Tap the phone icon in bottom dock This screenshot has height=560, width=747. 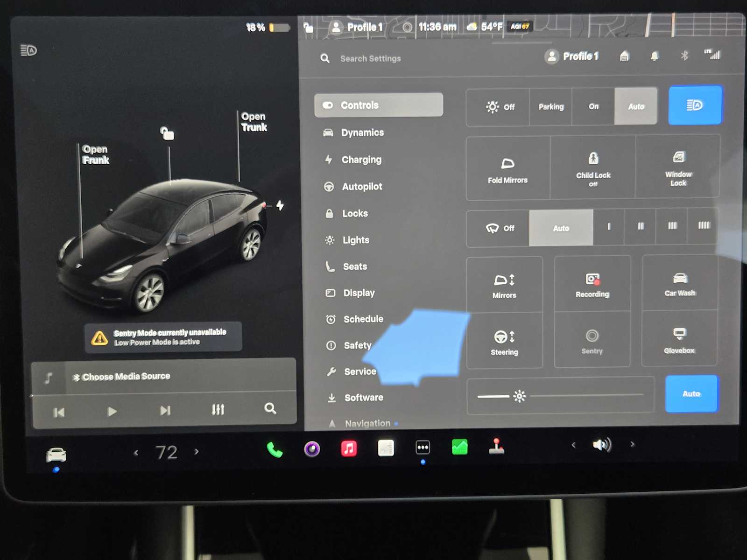coord(275,449)
